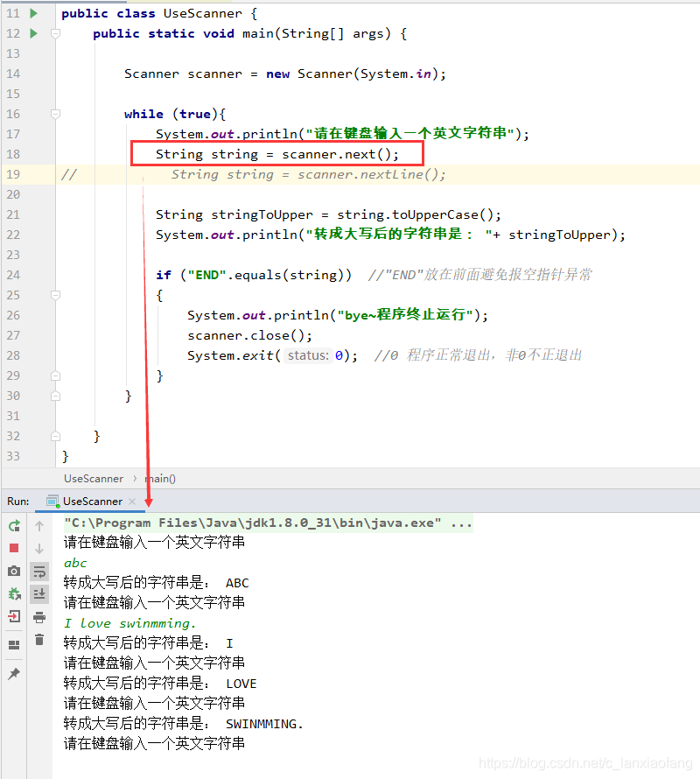Click 'String string = scanner.next();' on line 18
The height and width of the screenshot is (779, 700).
[277, 154]
